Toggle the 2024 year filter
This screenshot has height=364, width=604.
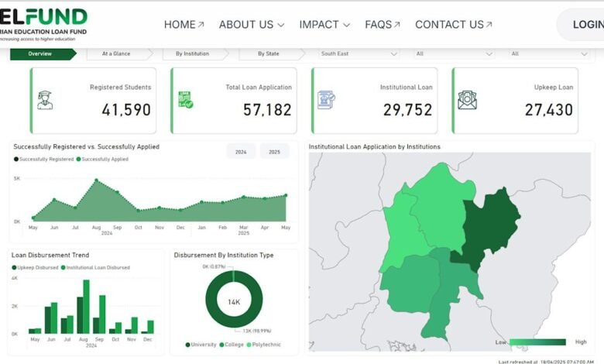[x=241, y=152]
